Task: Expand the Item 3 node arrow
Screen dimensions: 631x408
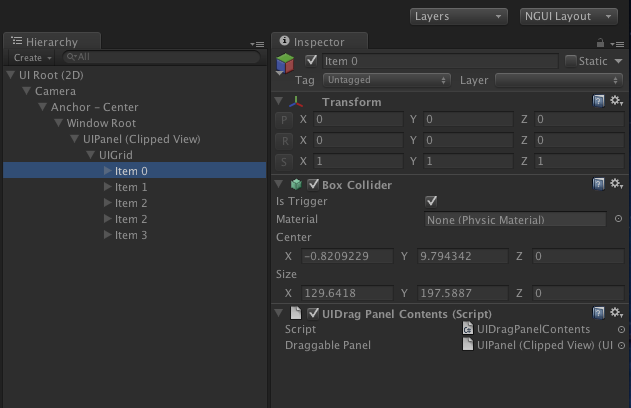Action: click(107, 235)
